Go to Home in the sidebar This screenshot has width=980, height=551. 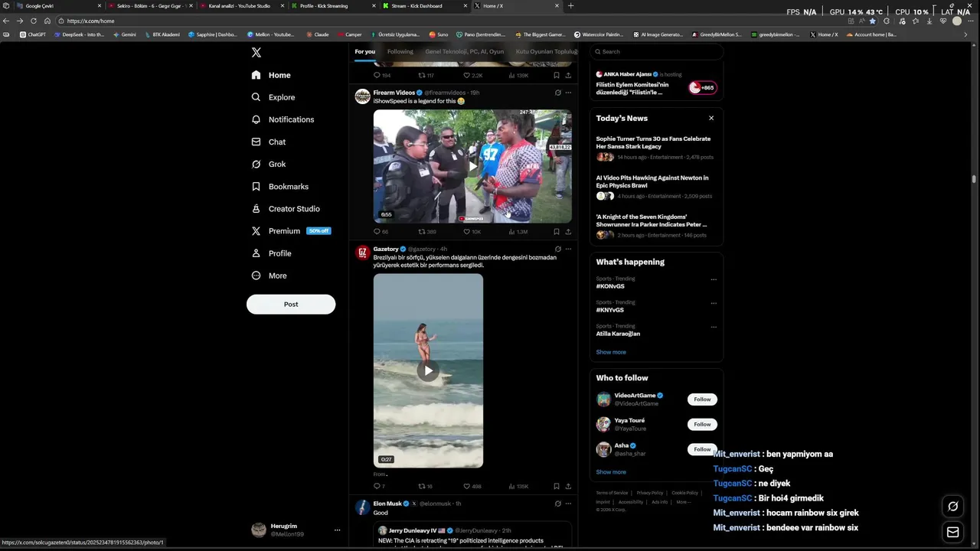[x=271, y=75]
